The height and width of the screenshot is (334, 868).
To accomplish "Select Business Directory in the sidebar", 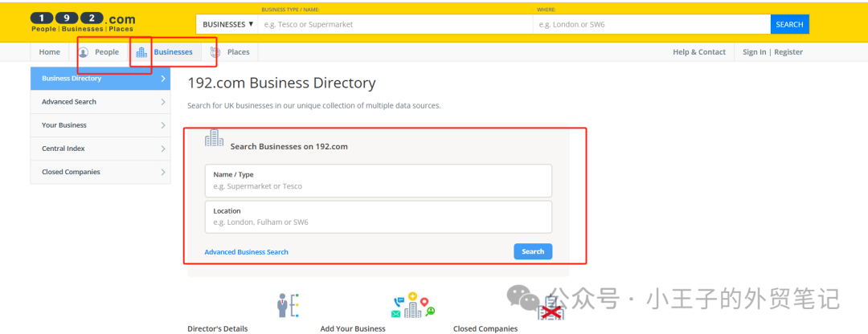I will click(x=100, y=79).
